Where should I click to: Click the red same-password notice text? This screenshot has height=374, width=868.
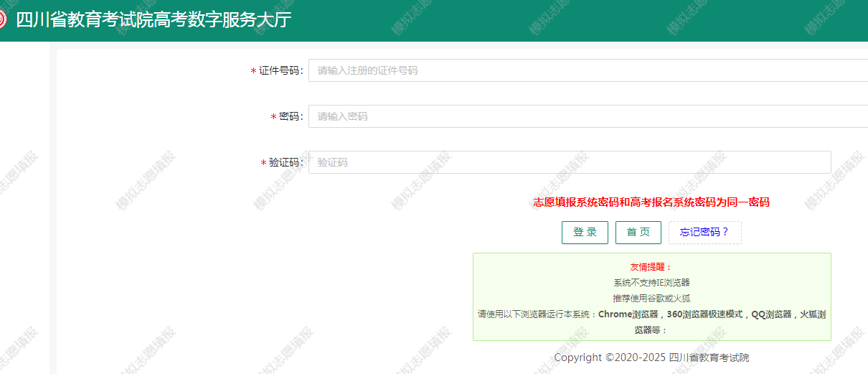pos(651,202)
